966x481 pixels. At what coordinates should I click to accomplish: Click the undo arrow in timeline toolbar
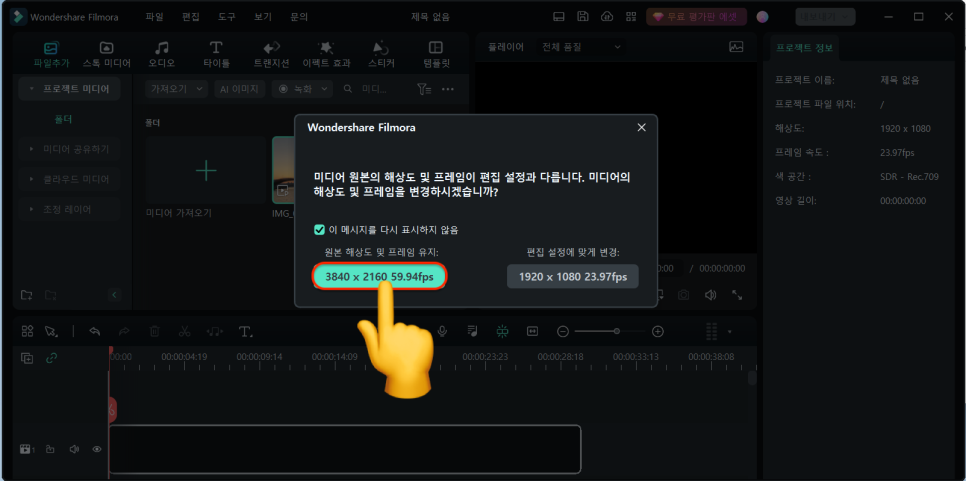(95, 331)
